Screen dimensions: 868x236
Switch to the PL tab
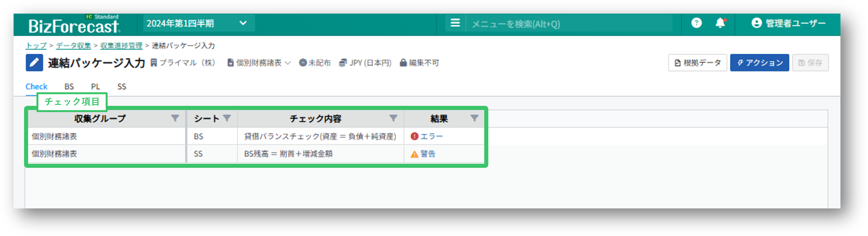[x=95, y=87]
